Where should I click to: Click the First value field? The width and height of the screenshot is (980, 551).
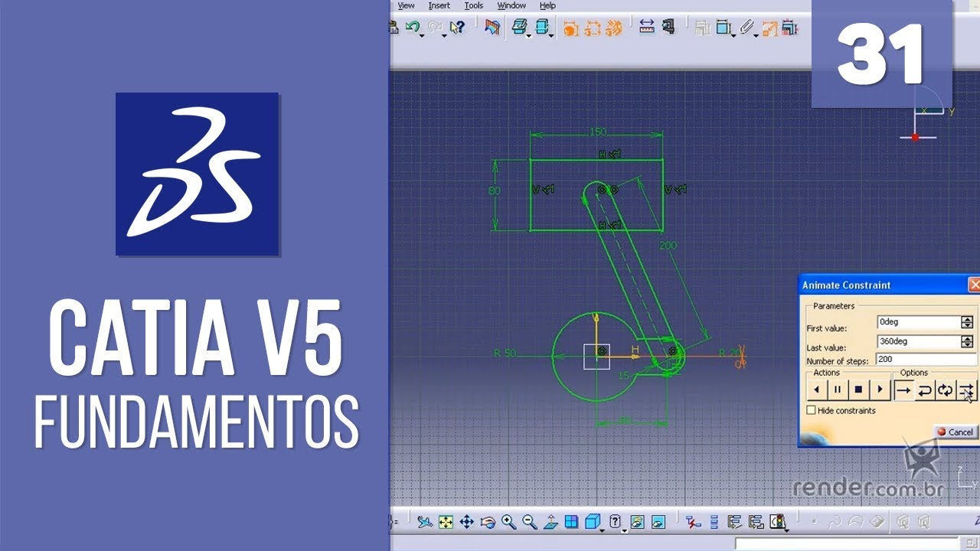pyautogui.click(x=918, y=322)
